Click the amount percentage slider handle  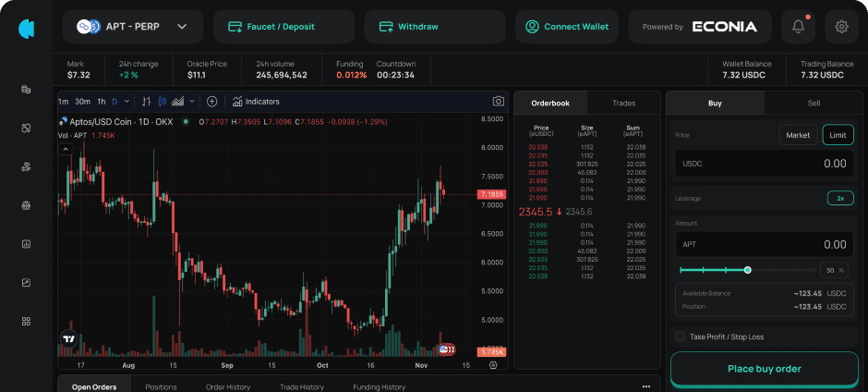click(x=747, y=270)
